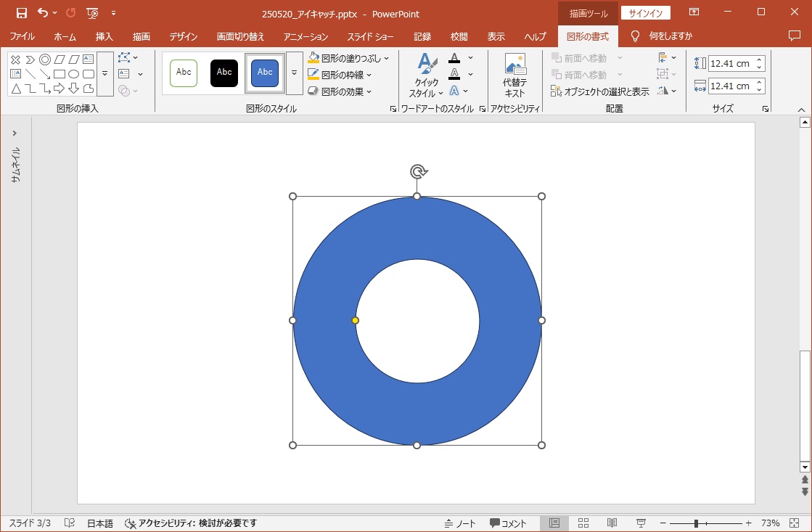Select the donut shape in the shapes gallery
812x532 pixels.
point(45,60)
